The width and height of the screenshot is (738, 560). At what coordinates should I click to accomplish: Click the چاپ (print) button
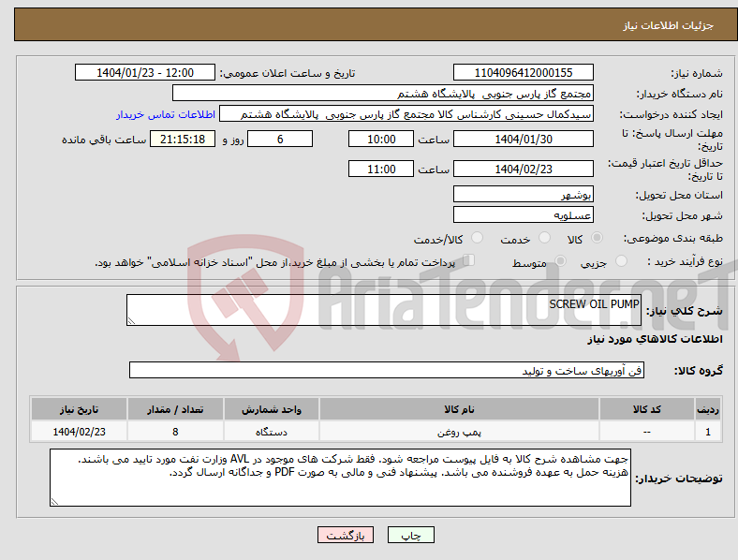[410, 535]
